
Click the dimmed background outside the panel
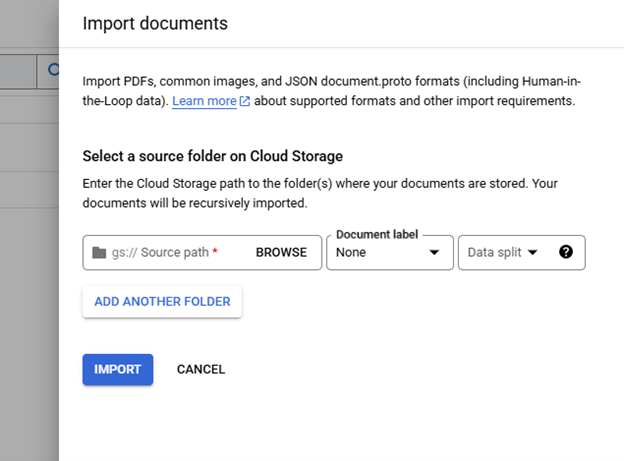28,300
